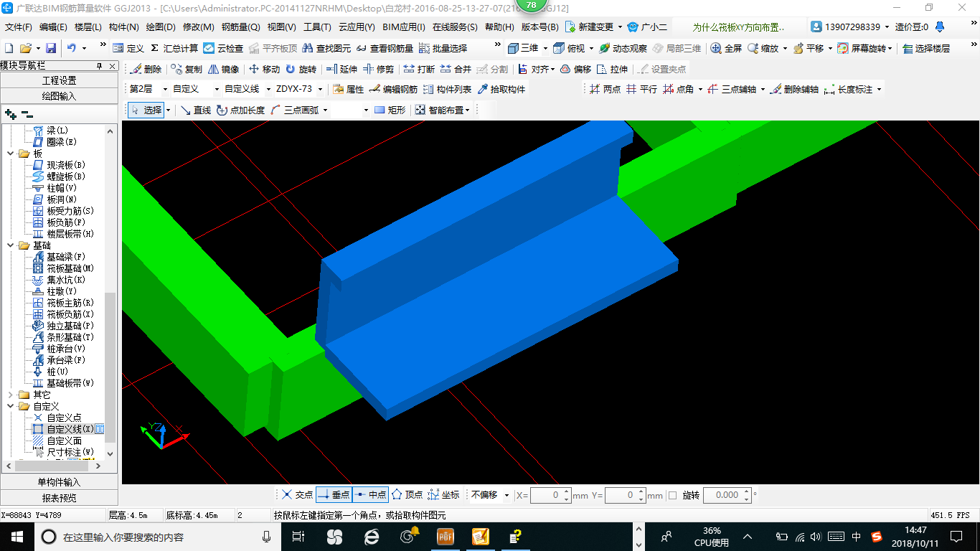Image resolution: width=980 pixels, height=551 pixels.
Task: Click the 选择楼层 select floor button
Action: click(926, 48)
